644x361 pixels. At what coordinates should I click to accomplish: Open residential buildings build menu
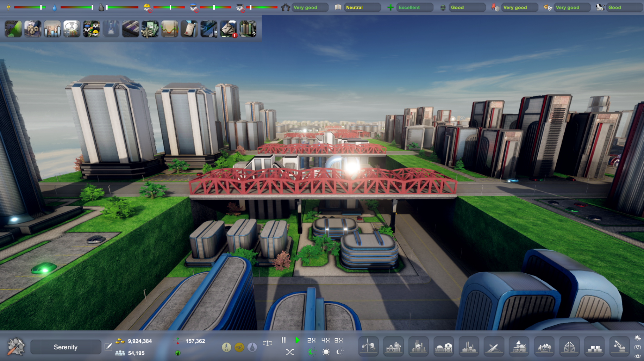(393, 347)
